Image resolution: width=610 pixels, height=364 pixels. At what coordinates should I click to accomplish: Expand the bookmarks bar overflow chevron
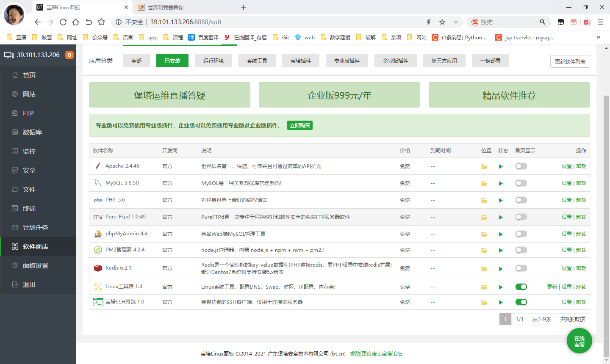pyautogui.click(x=598, y=37)
